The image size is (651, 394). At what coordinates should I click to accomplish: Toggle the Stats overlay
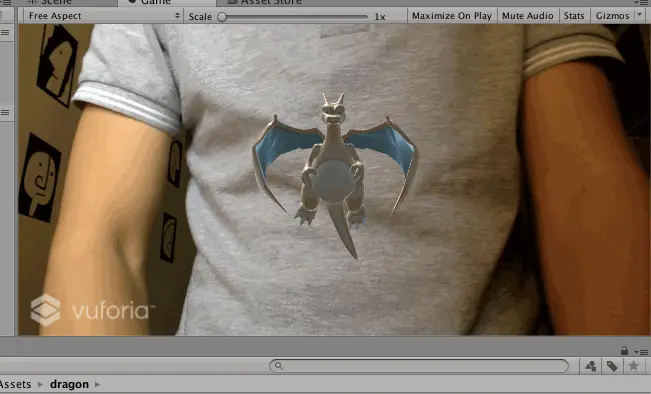(x=574, y=16)
